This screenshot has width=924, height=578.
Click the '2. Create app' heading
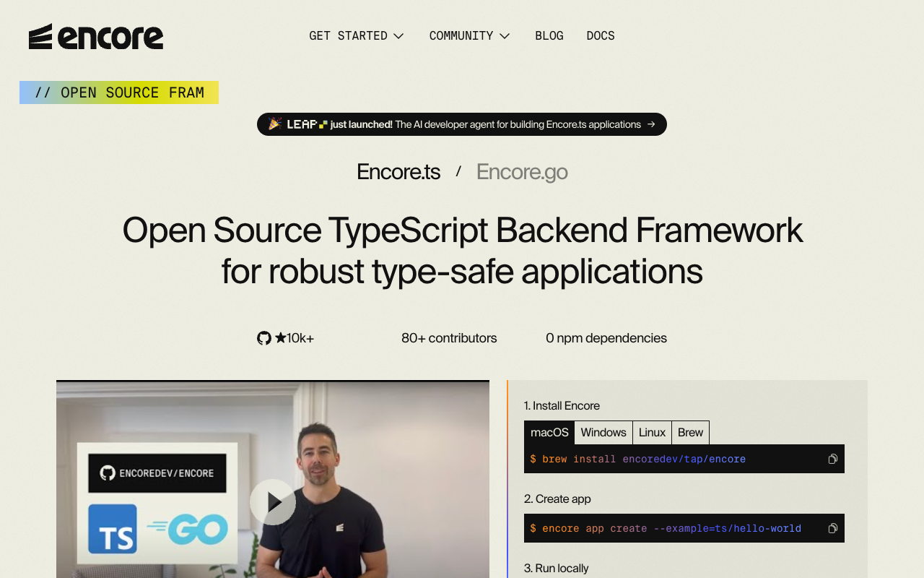557,499
